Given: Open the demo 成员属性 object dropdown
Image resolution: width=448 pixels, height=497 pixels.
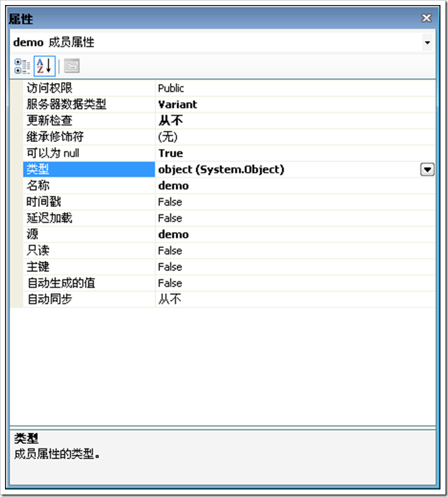Looking at the screenshot, I should tap(427, 42).
